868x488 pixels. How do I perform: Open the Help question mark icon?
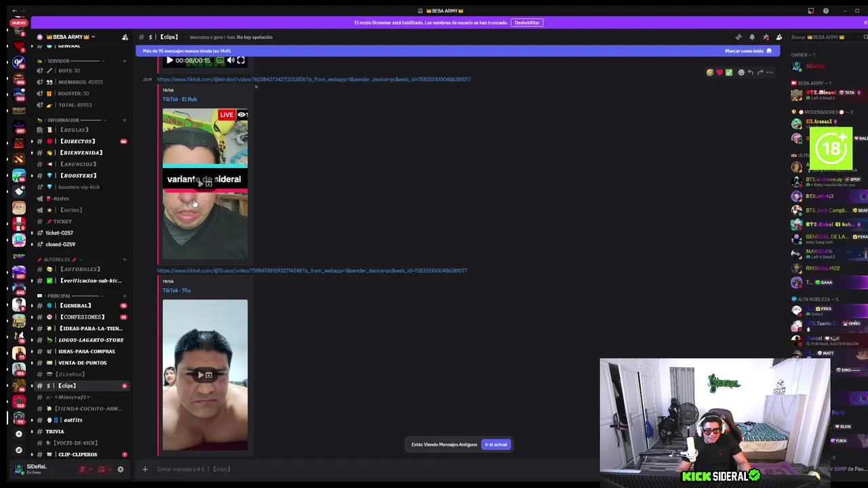coord(825,11)
